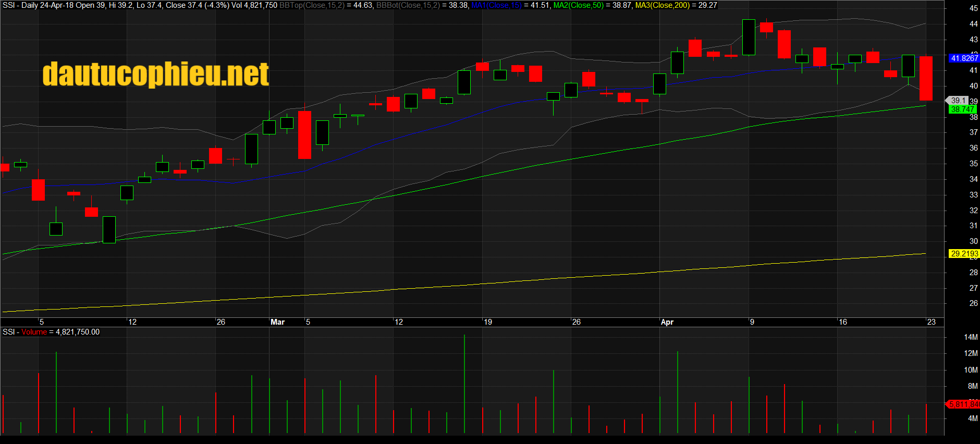Screen dimensions: 980x444
Task: Select the MA1(Close,15) legend label
Action: point(496,5)
